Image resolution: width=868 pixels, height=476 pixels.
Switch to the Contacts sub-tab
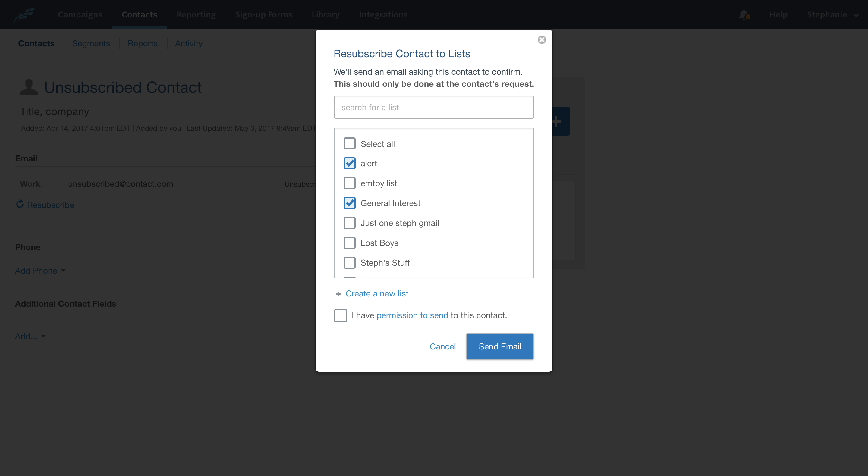pos(36,43)
